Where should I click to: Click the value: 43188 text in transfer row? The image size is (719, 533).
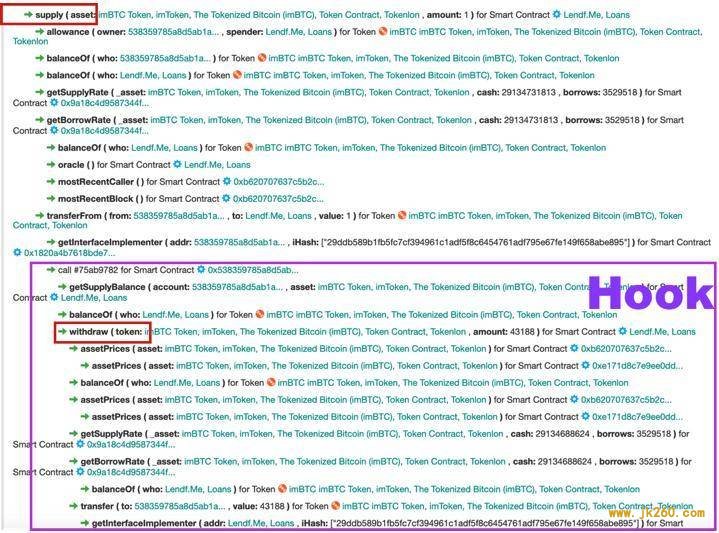point(259,506)
